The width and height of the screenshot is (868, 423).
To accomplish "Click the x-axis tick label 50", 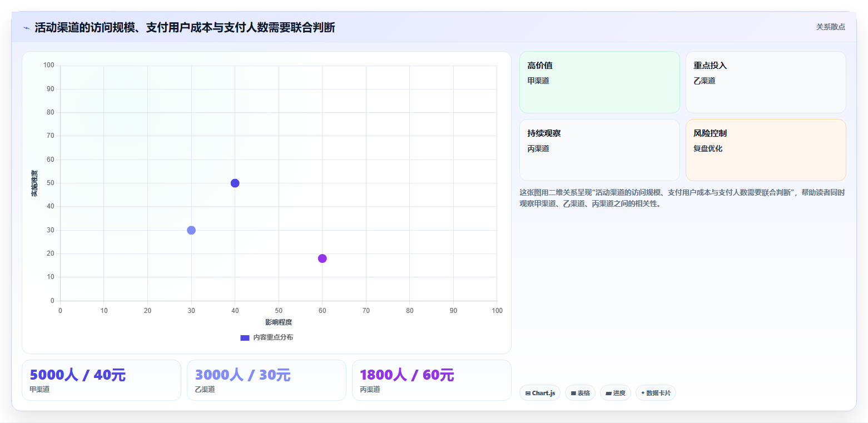I will [x=279, y=310].
